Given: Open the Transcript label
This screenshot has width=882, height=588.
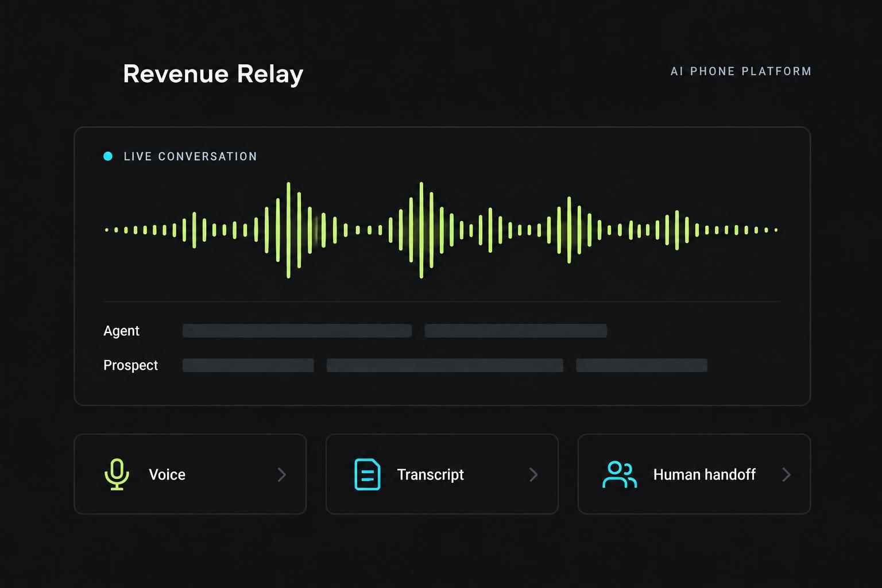Looking at the screenshot, I should click(x=431, y=475).
